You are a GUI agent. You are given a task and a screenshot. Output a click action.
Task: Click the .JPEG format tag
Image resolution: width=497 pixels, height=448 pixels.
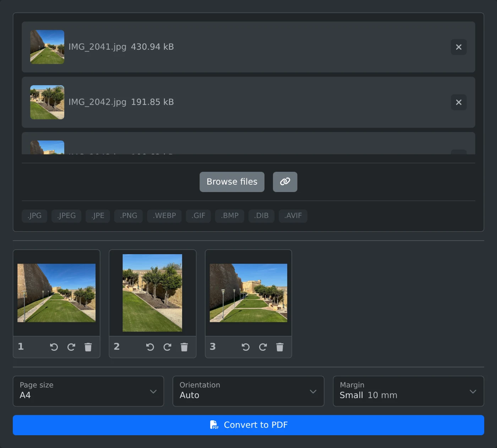[x=66, y=216]
